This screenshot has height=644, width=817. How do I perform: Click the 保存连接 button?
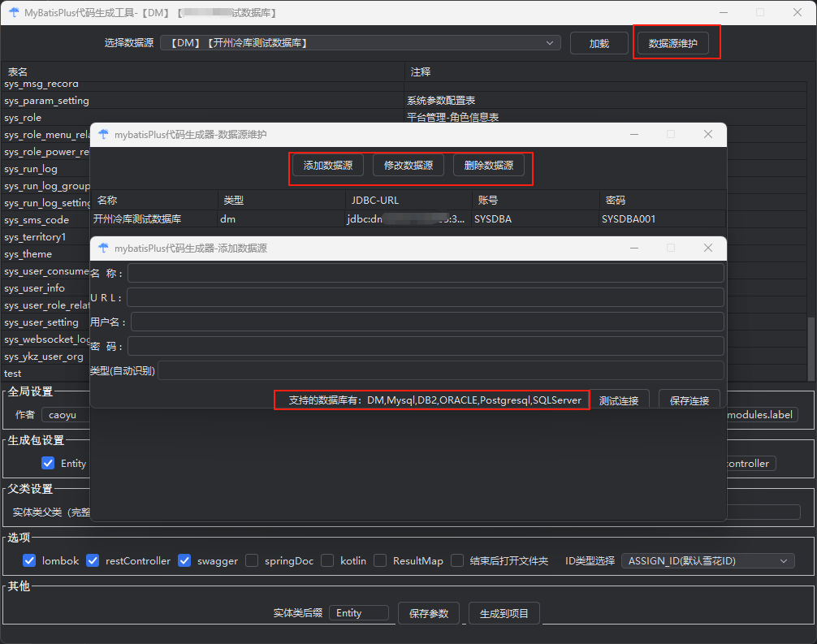click(x=689, y=400)
